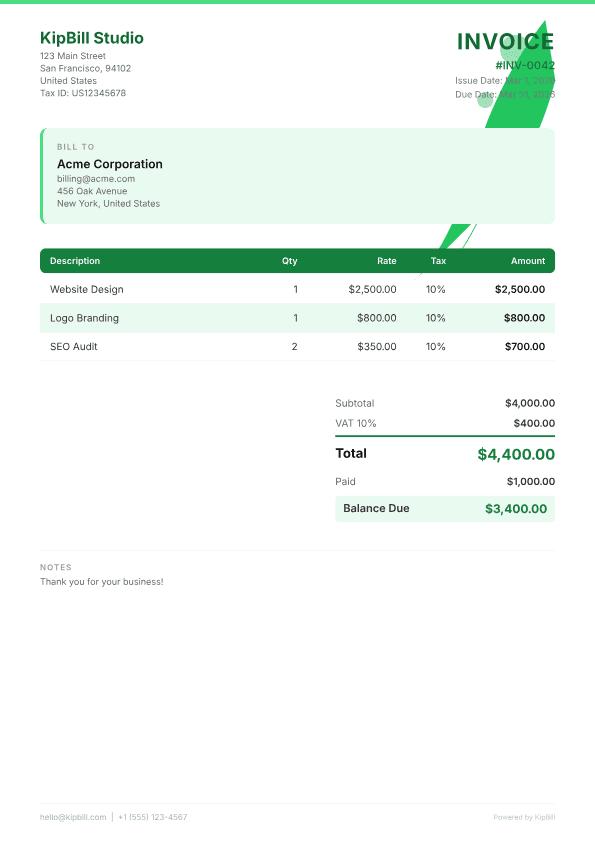595x841 pixels.
Task: Click the $4,400.00 total value
Action: 516,454
